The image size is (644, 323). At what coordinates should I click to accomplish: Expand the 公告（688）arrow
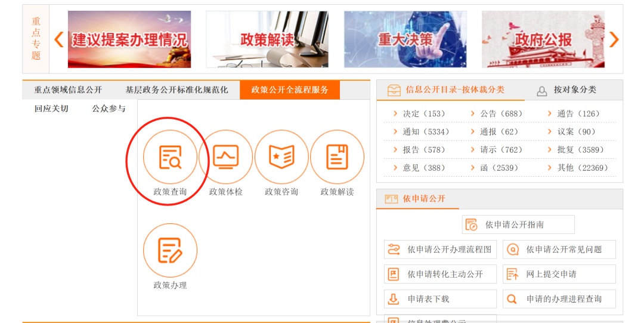pyautogui.click(x=472, y=113)
